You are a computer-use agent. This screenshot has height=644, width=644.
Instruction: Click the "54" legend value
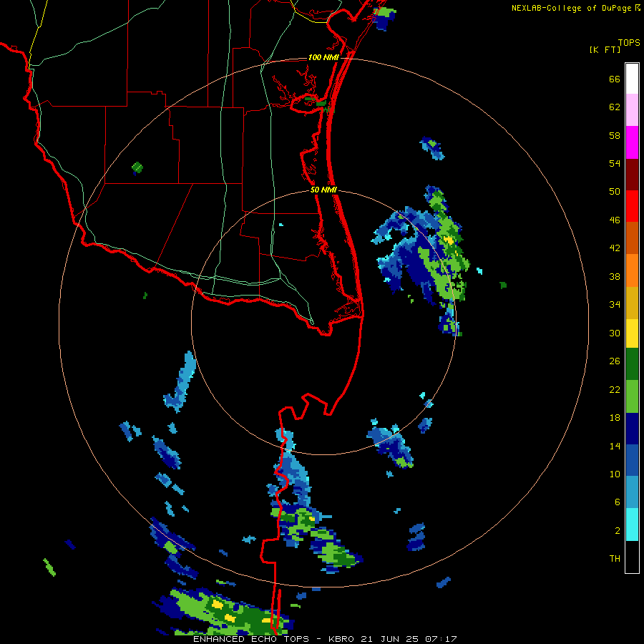click(615, 163)
